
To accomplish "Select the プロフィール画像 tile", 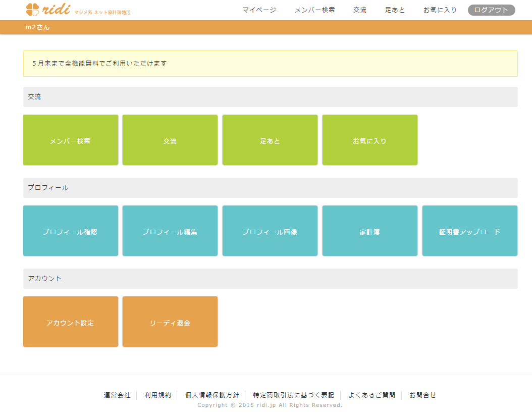I will click(270, 231).
